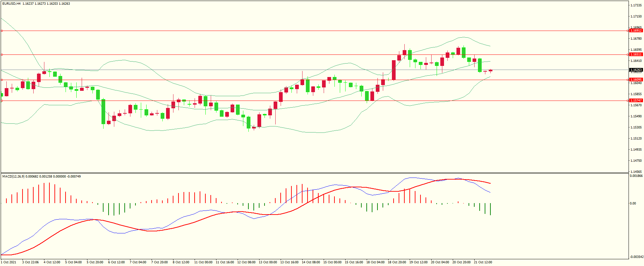Image resolution: width=644 pixels, height=266 pixels.
Task: Click the 0.00 level on MACD scale
Action: click(633, 203)
